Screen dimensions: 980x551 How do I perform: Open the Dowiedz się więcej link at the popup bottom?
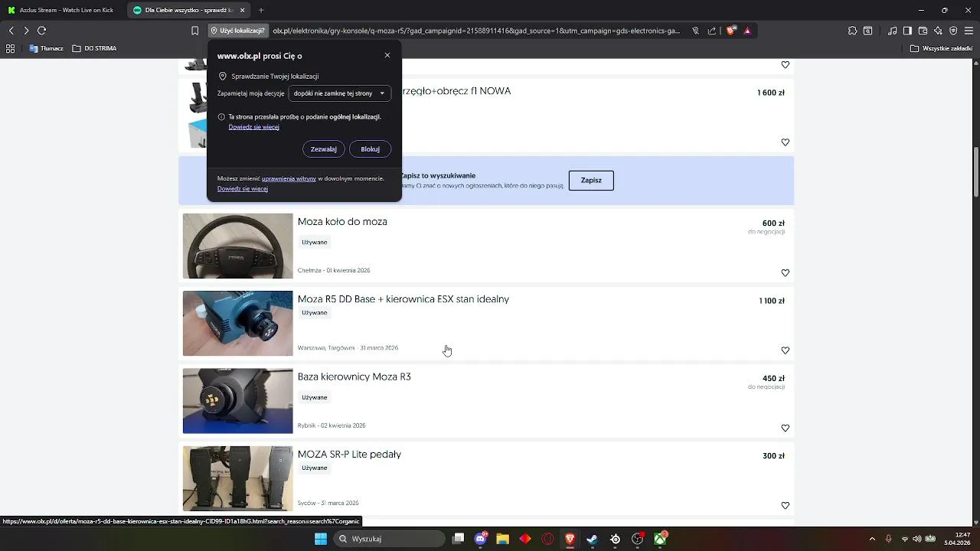click(x=243, y=188)
